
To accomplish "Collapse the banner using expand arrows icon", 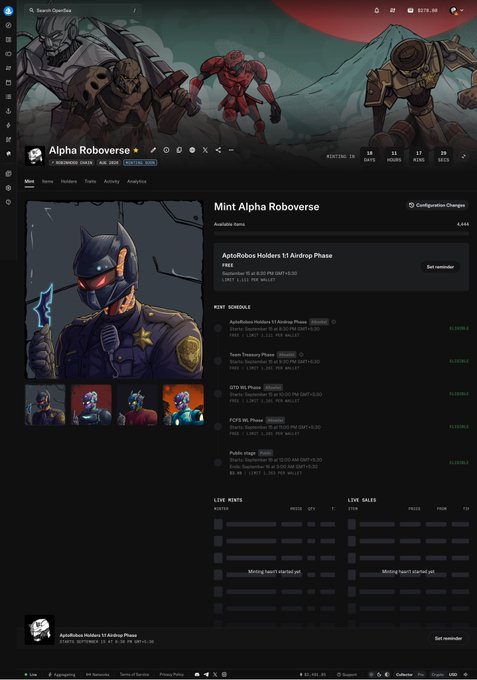I will [x=464, y=157].
